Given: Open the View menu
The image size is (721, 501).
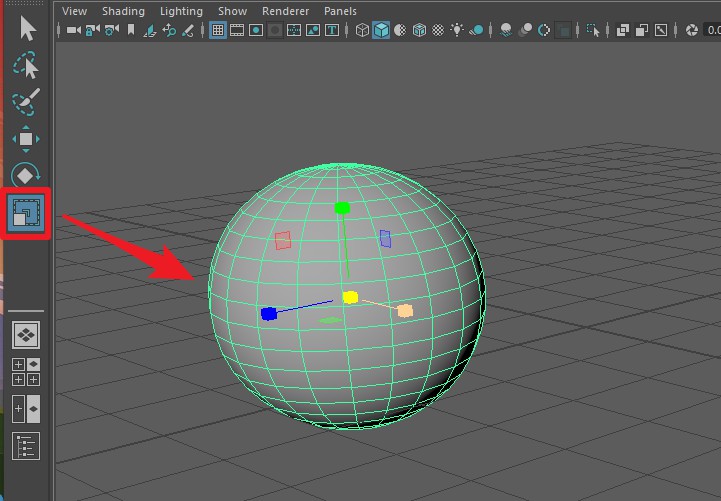Looking at the screenshot, I should tap(74, 11).
